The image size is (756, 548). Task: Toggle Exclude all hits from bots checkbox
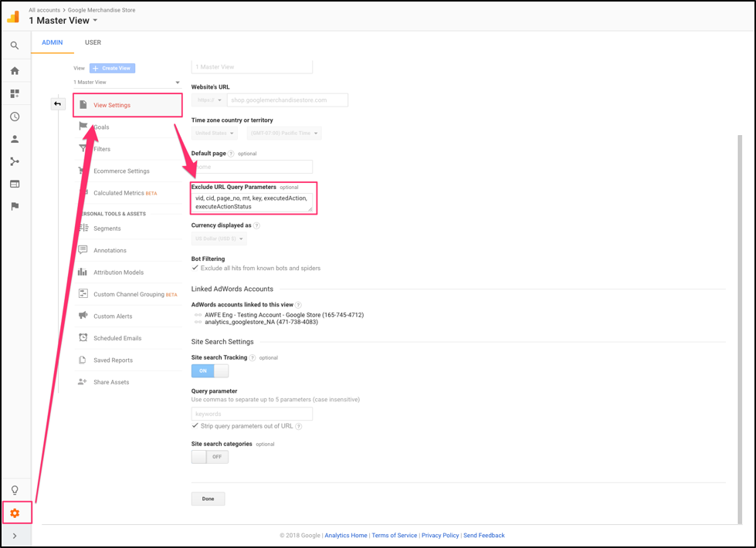click(x=195, y=268)
